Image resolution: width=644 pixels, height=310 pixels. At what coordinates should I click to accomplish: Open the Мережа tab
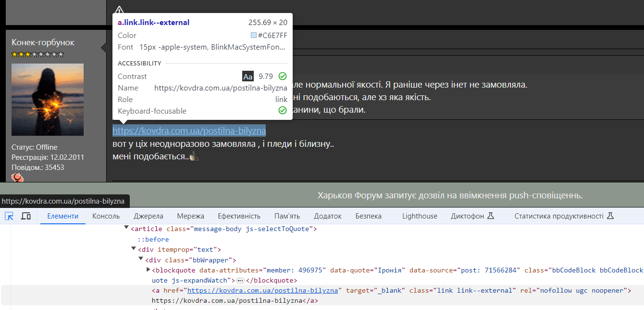pos(190,216)
